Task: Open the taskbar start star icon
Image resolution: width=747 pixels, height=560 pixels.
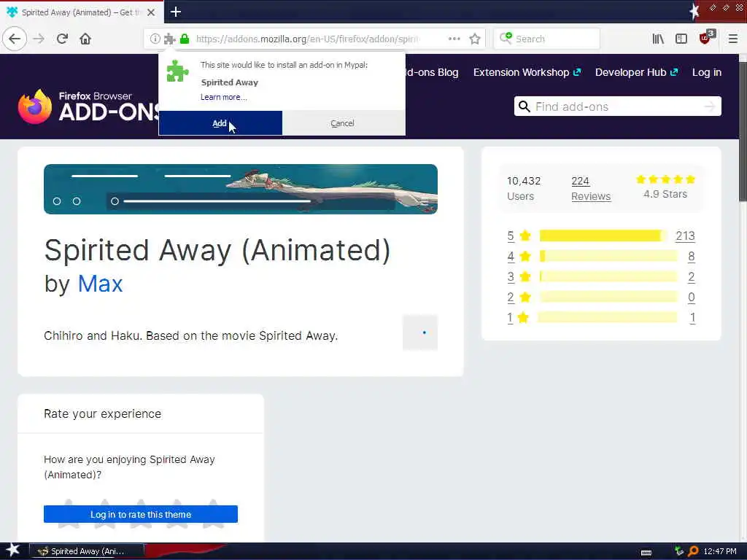Action: 13,551
